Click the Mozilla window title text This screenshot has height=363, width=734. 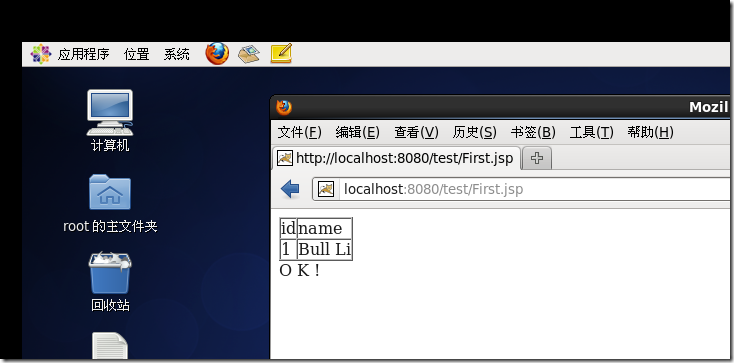pos(708,108)
